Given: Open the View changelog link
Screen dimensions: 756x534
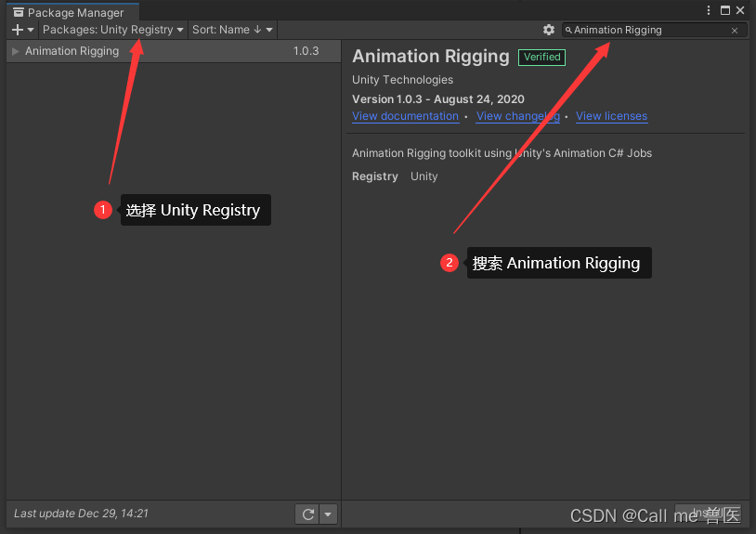Looking at the screenshot, I should pyautogui.click(x=518, y=116).
